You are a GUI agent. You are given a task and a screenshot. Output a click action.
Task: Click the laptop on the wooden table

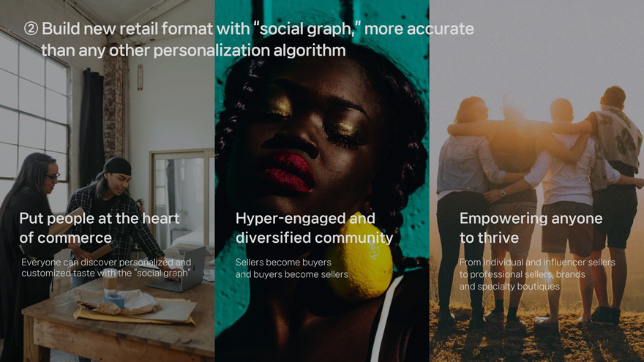[176, 271]
